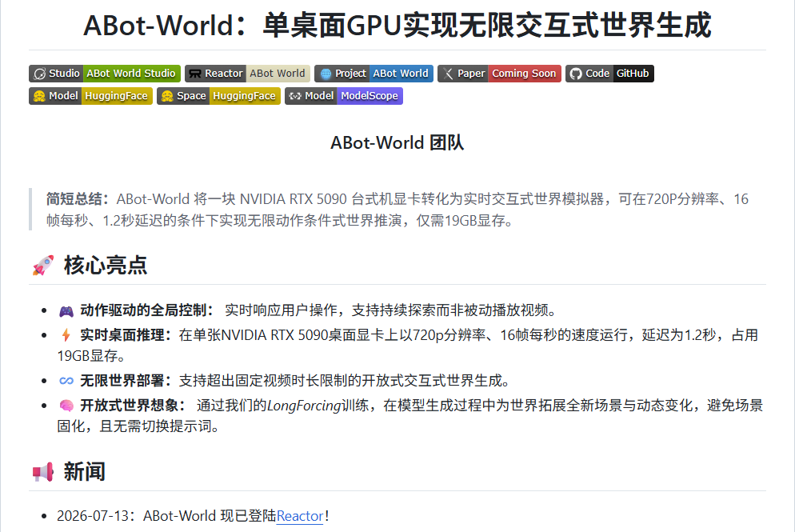Click the megaphone emoji beside 新闻
795x532 pixels.
[43, 472]
